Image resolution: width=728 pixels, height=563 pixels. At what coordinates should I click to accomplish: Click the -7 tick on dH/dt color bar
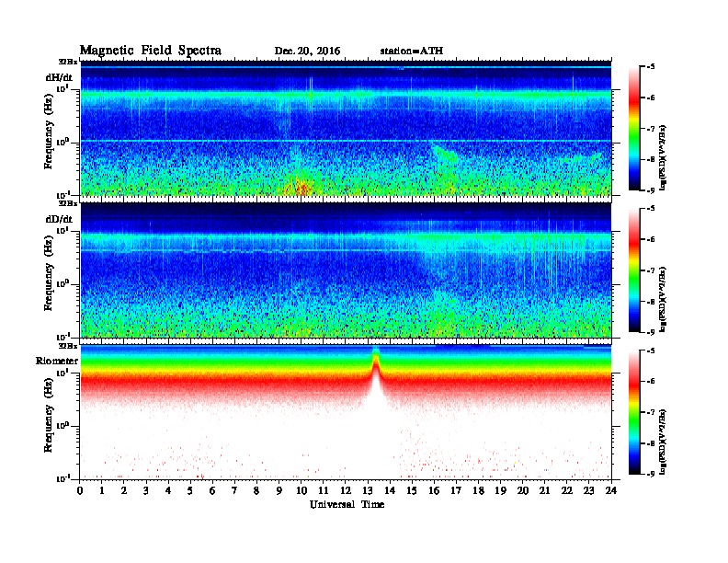(x=650, y=129)
